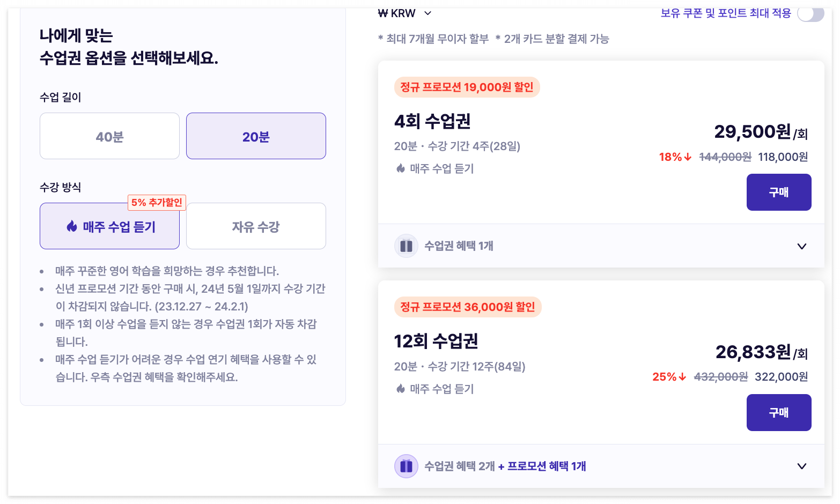Viewport: 840px width, 504px height.
Task: Click the ticket icon next to 수업권 혜택 1개
Action: coord(406,246)
